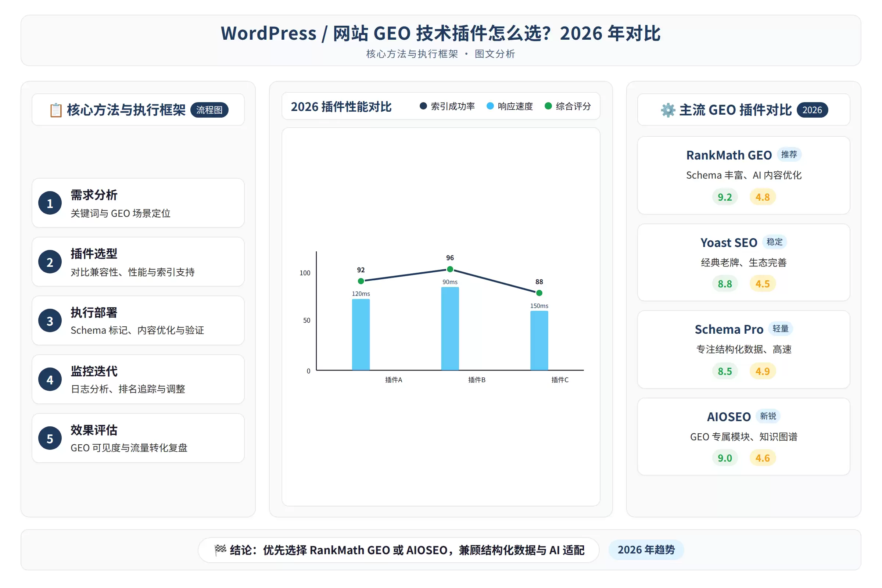The image size is (882, 588).
Task: Click the gear icon beside 主流 GEO 插件对比
Action: click(668, 110)
